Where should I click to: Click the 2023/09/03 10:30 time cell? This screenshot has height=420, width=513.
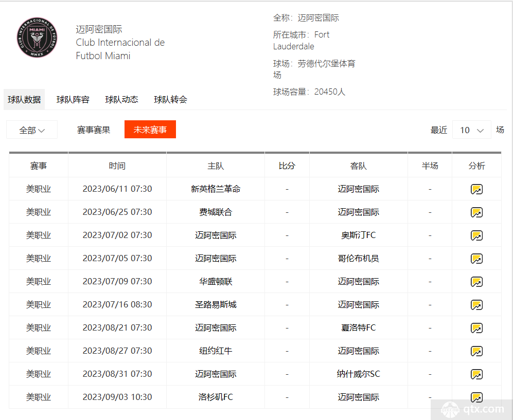[117, 397]
